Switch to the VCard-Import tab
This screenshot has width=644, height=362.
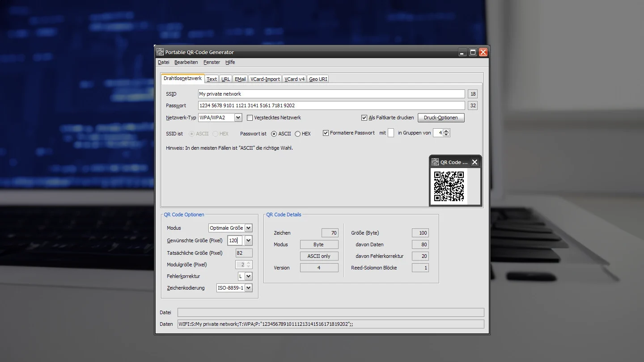265,79
